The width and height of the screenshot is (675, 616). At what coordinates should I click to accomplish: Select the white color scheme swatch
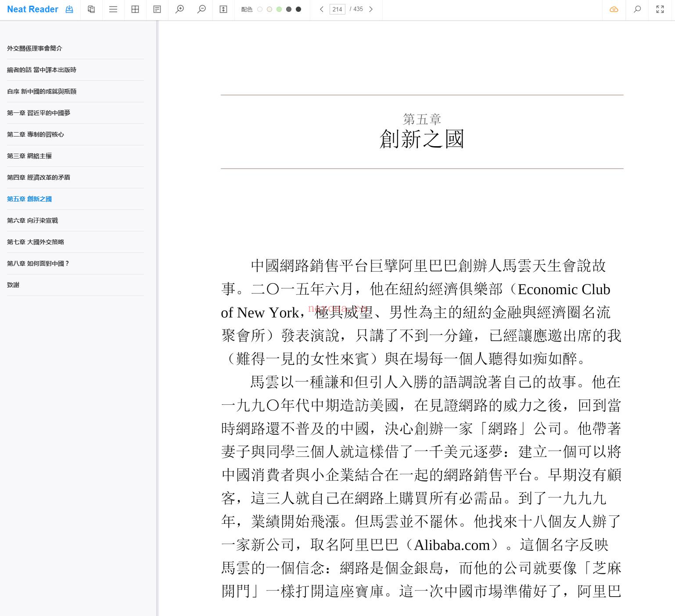coord(260,9)
